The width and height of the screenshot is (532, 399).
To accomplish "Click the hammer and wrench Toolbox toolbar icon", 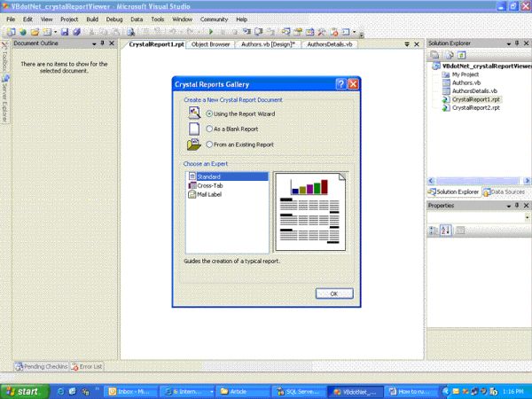I will (x=321, y=32).
